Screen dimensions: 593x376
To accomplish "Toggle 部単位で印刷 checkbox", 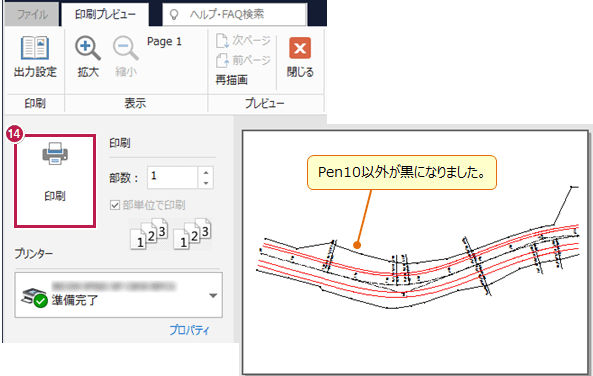I will point(115,205).
